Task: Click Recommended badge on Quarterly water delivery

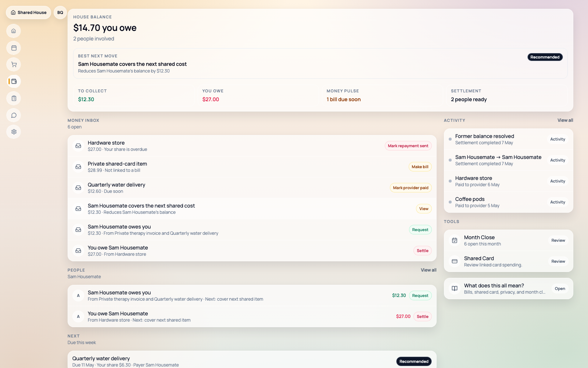Action: click(414, 361)
